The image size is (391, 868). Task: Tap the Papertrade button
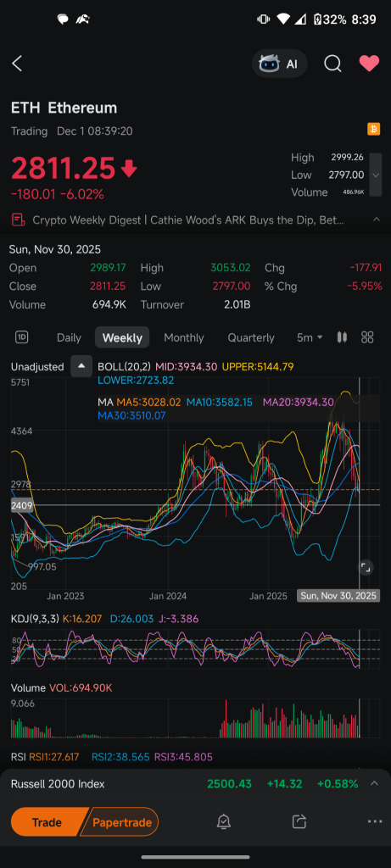click(x=120, y=822)
